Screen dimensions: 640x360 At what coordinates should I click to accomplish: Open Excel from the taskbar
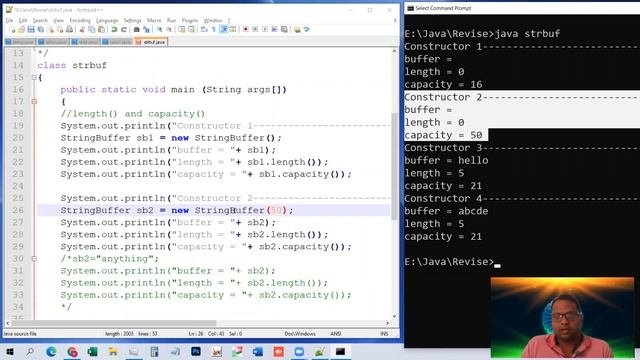92,351
